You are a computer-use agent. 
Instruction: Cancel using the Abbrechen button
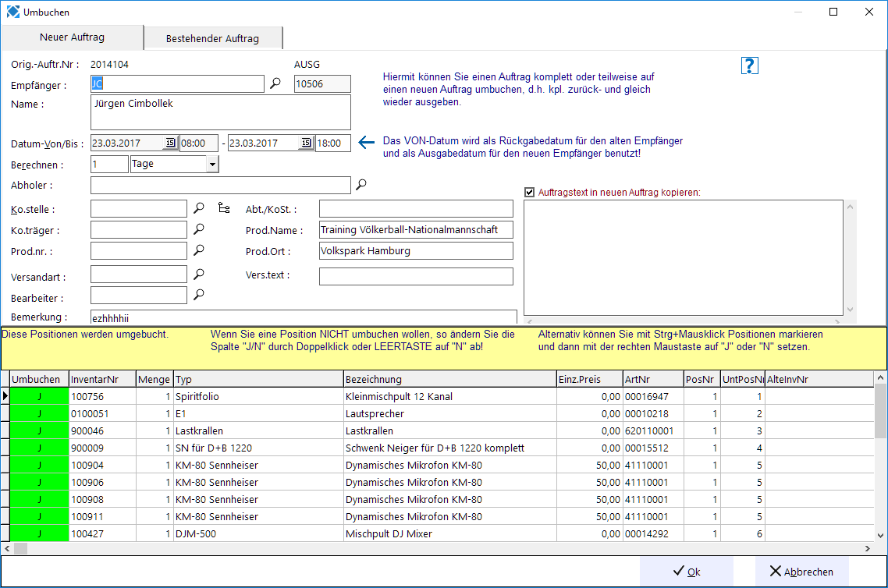point(801,571)
